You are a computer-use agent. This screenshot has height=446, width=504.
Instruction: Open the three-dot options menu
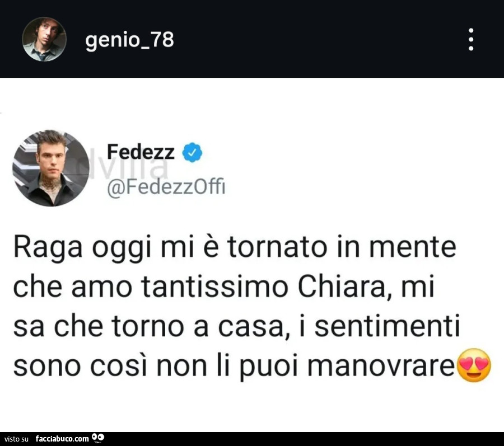tap(471, 39)
